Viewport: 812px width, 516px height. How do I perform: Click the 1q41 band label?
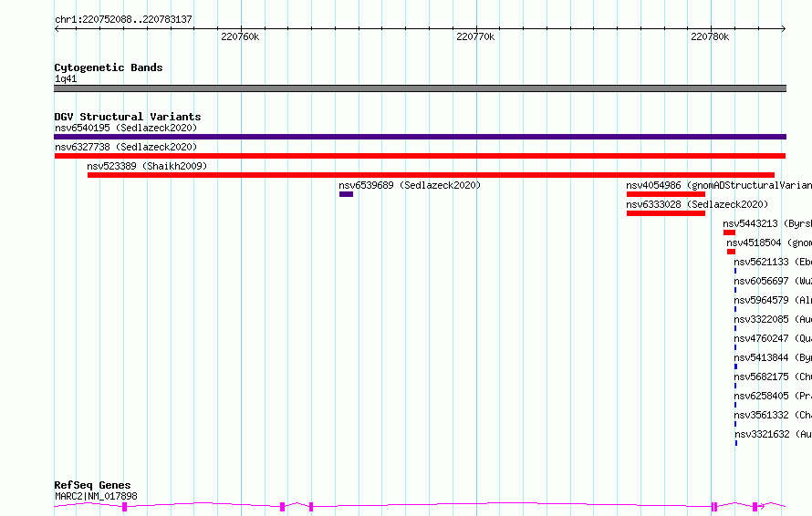click(66, 78)
